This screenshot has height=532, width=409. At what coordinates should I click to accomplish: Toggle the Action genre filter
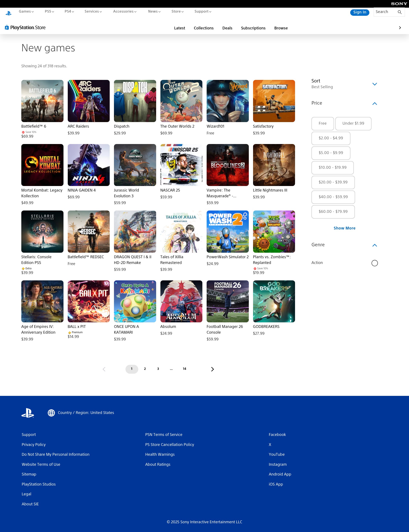(x=374, y=263)
